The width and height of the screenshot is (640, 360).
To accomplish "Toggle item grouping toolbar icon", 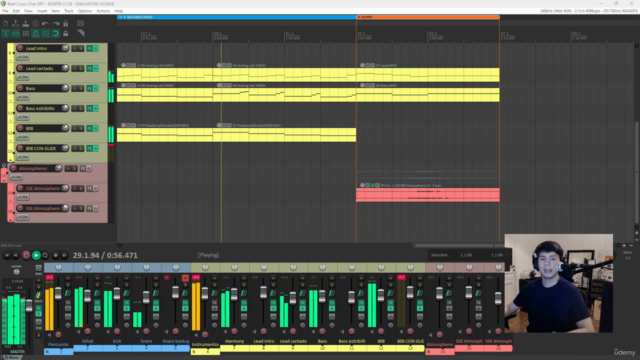I will click(x=16, y=33).
